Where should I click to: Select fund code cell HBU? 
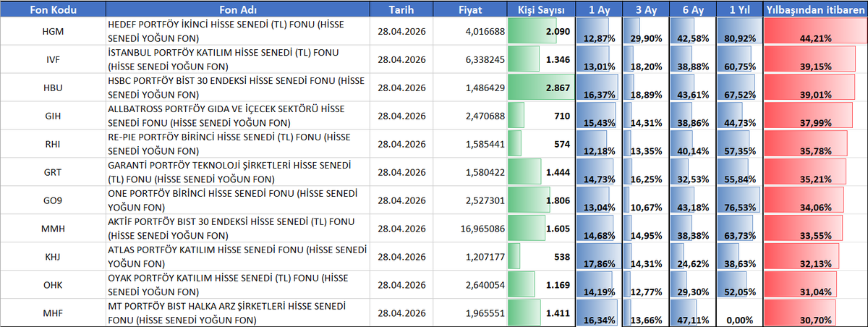coord(53,88)
